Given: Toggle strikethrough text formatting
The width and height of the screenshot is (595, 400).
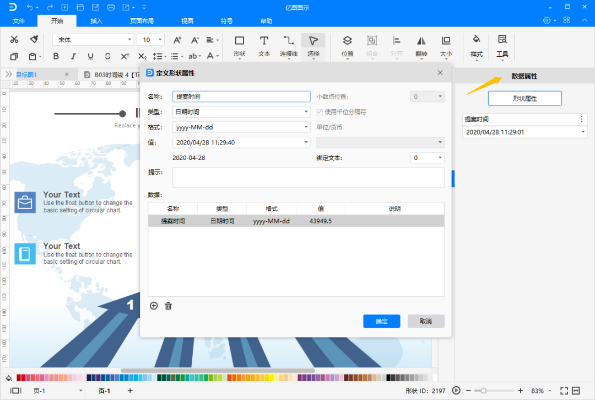Looking at the screenshot, I should (107, 56).
